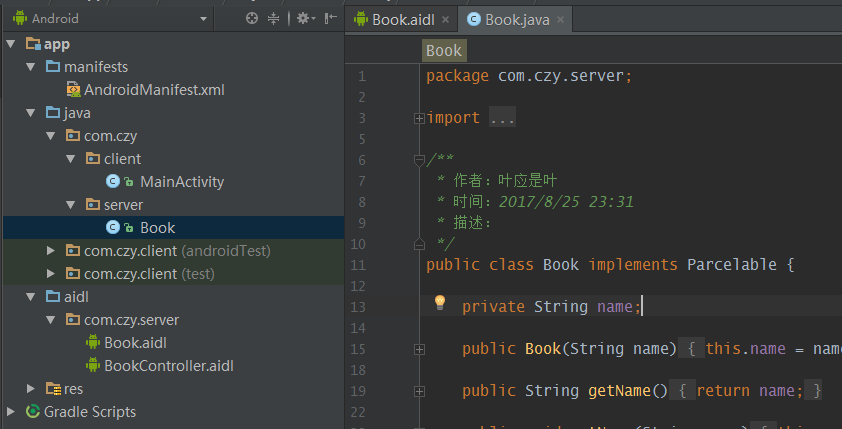
Task: Expand the folded import block
Action: click(x=419, y=118)
